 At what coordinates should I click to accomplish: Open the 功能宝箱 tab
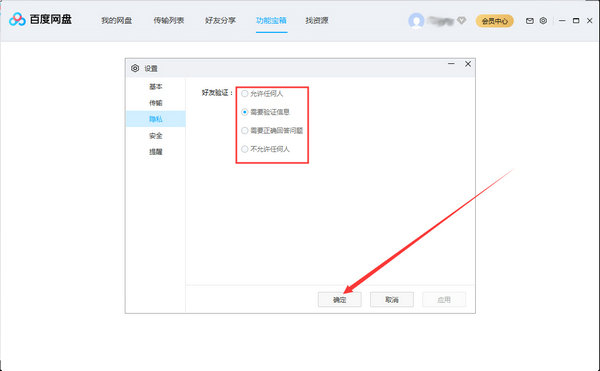pyautogui.click(x=271, y=21)
